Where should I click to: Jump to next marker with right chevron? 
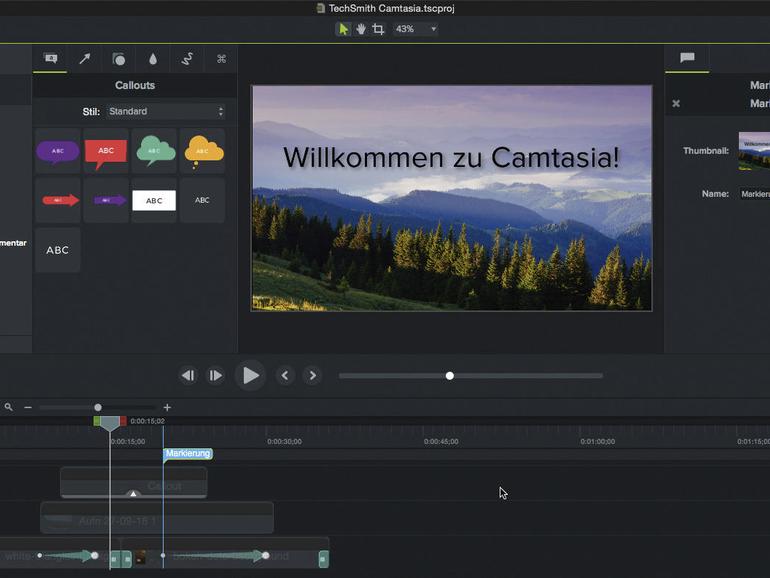click(x=312, y=376)
